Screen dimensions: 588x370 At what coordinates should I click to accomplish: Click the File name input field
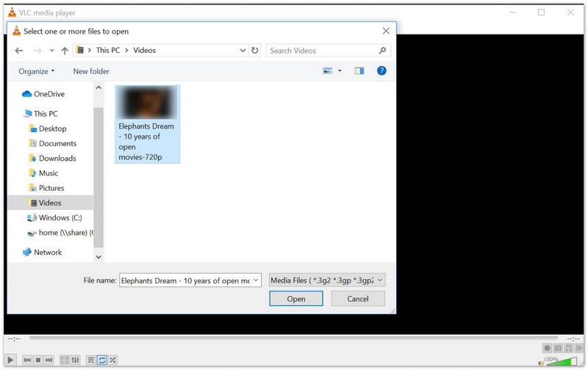tap(186, 280)
